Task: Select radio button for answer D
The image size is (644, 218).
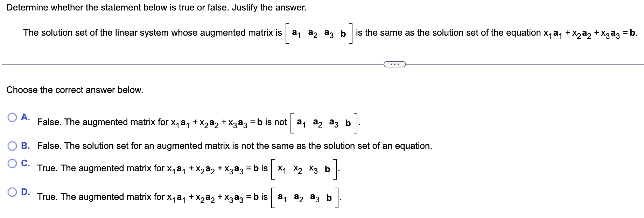Action: [13, 191]
